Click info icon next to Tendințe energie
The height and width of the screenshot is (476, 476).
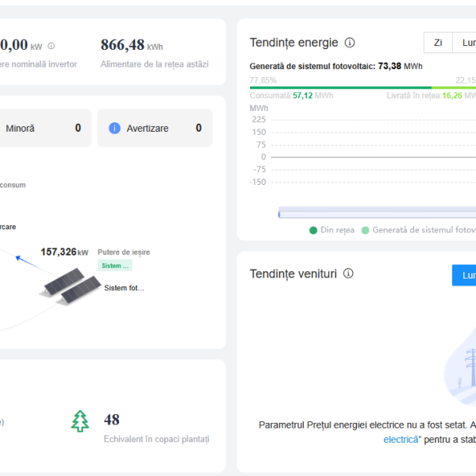(350, 43)
